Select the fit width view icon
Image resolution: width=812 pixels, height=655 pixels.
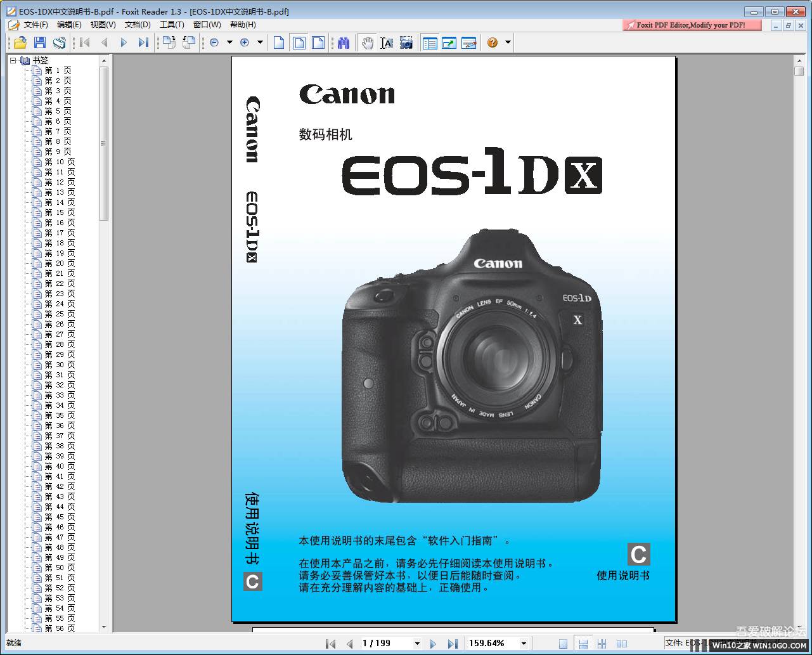pyautogui.click(x=318, y=42)
